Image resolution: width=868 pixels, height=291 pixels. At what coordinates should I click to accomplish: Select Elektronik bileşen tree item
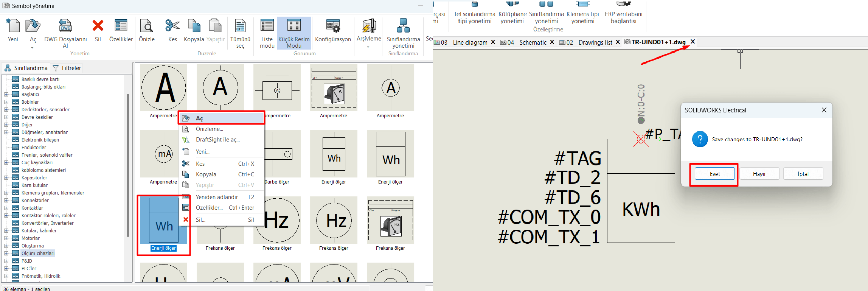40,140
